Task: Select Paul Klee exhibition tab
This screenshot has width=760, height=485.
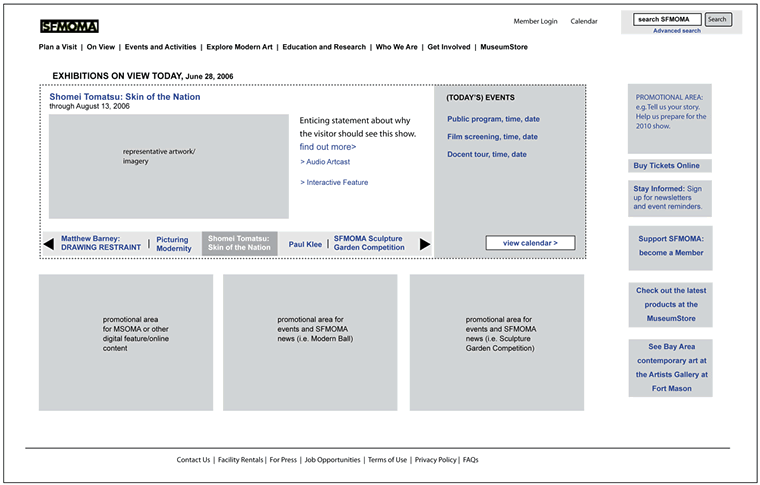Action: [x=305, y=244]
